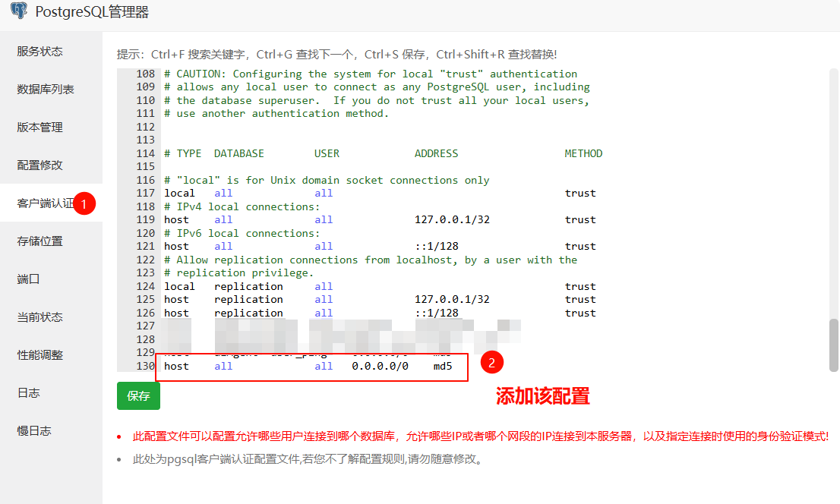Click '127.0.0.1/32' on line 125

(x=452, y=299)
